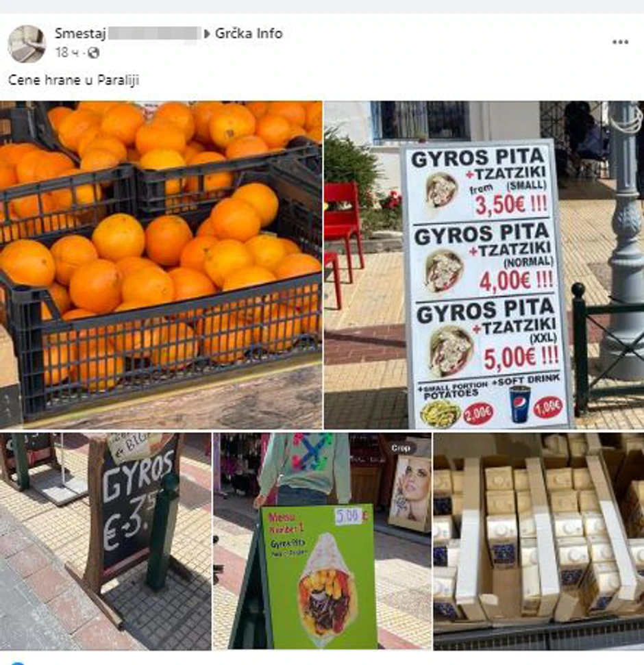Click the Crop label in menu photo
Viewport: 644px width, 665px height.
click(401, 448)
